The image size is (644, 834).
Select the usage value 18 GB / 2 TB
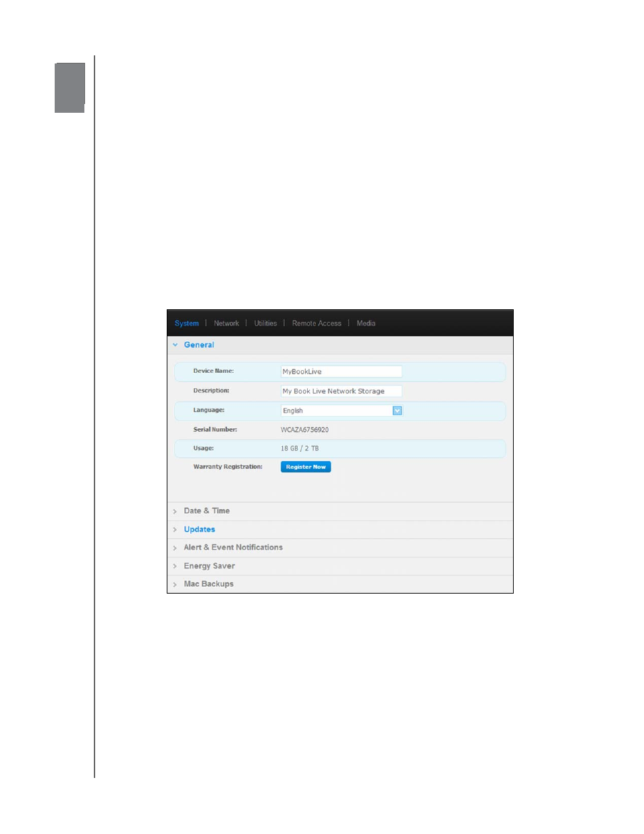[300, 448]
